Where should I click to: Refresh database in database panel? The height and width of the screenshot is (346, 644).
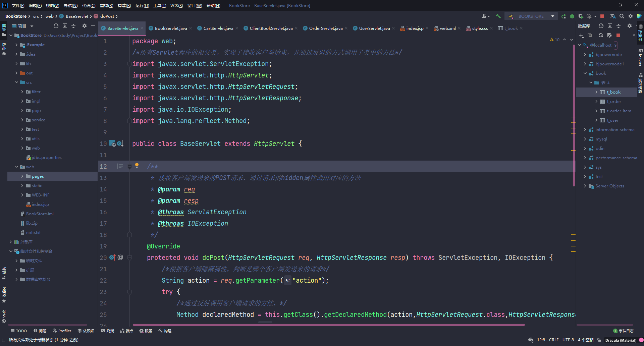click(x=600, y=35)
